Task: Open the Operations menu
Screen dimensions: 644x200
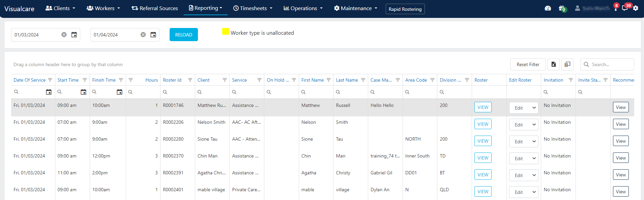Action: point(303,8)
